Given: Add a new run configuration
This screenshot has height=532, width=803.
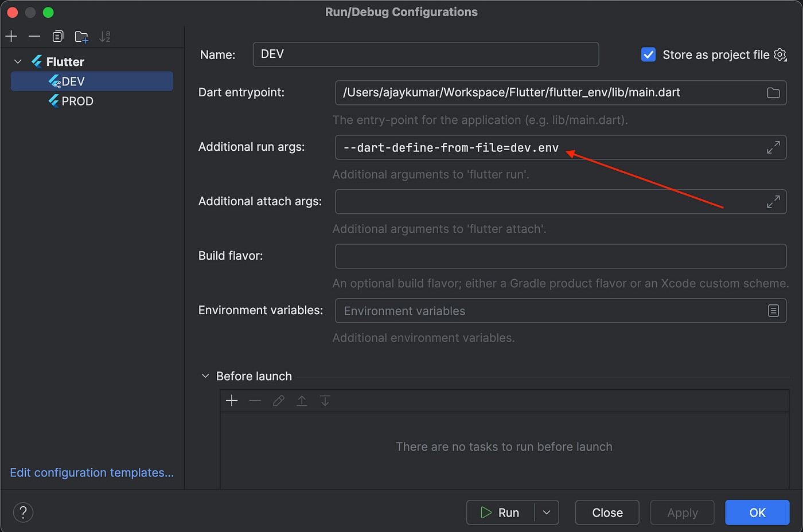Looking at the screenshot, I should click(x=11, y=37).
